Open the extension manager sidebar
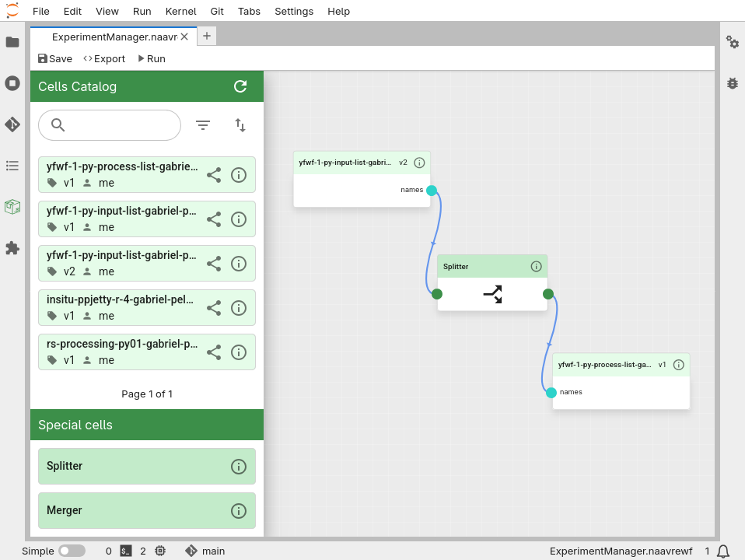The height and width of the screenshot is (560, 745). tap(12, 248)
